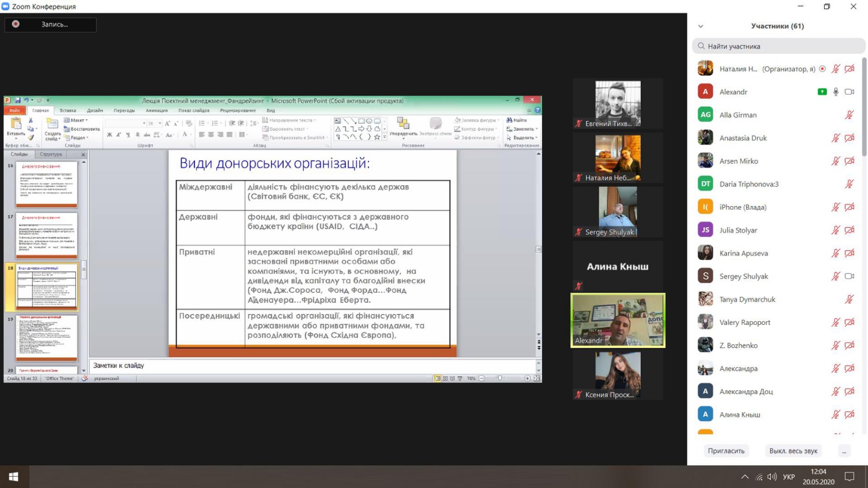Switch to Структура tab in slide pane

[50, 154]
